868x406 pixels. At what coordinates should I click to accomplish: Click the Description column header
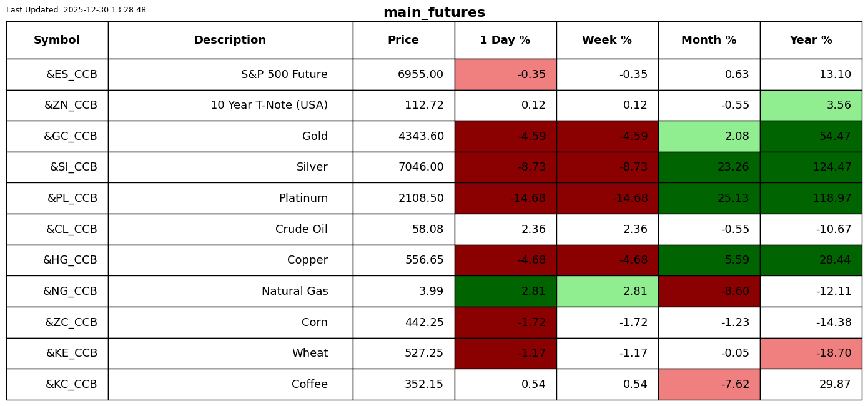click(230, 41)
